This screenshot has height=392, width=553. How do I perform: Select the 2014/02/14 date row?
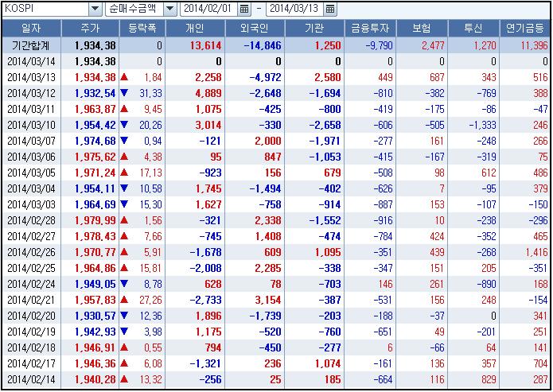pos(31,379)
